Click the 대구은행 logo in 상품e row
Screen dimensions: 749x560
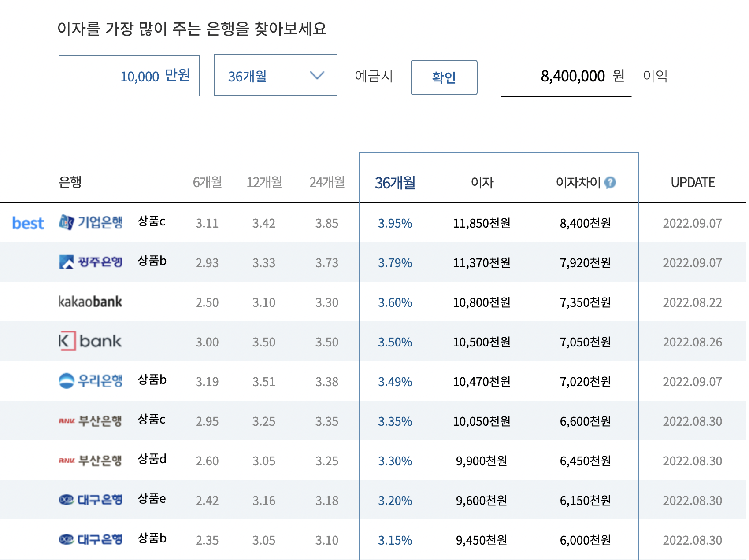tap(90, 500)
